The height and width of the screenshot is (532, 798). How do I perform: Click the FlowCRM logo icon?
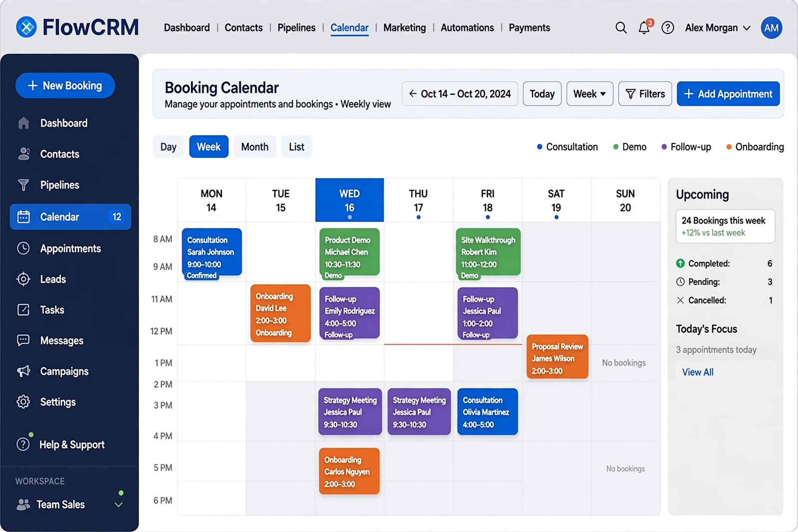tap(26, 27)
